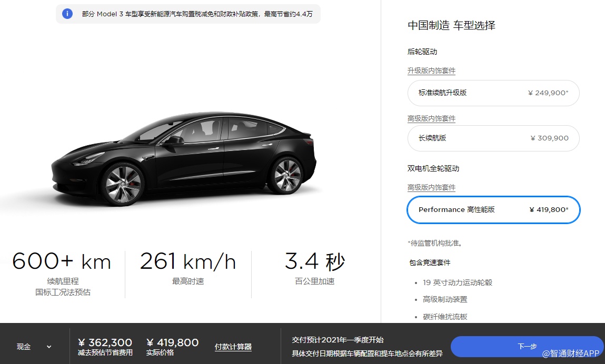Select 标准续航升级版 ¥249,900 option
The height and width of the screenshot is (364, 605).
coord(493,93)
